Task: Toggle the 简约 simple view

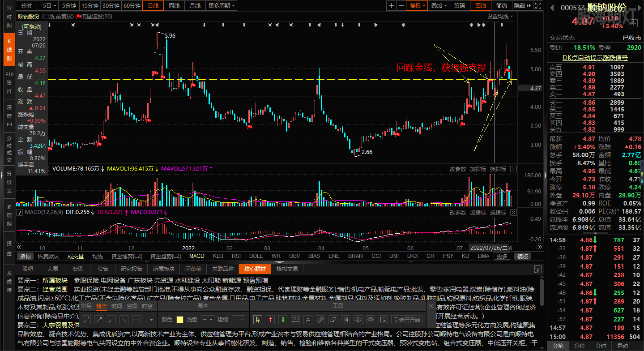Action: click(502, 5)
